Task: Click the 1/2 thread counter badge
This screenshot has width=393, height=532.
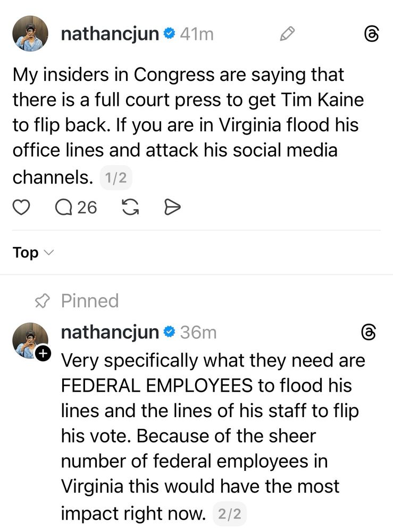Action: [x=115, y=178]
